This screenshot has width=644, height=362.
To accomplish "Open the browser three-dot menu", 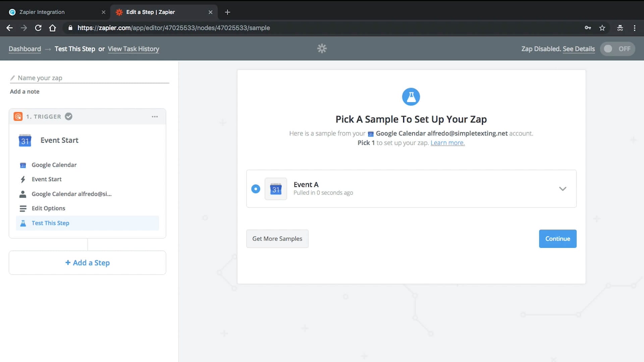I will click(x=635, y=28).
